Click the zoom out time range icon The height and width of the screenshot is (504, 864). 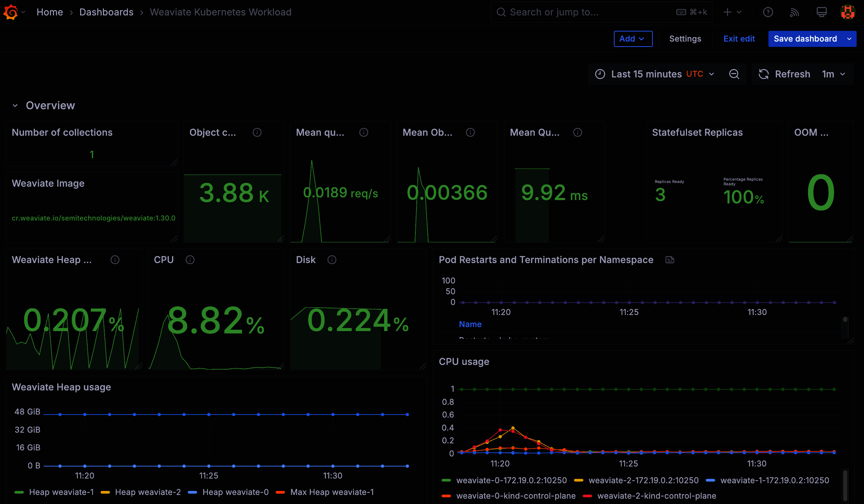734,74
